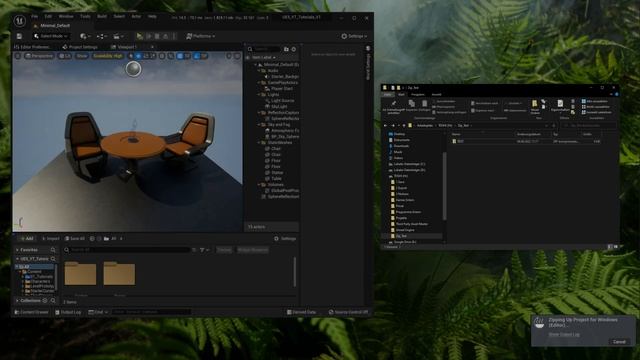Open the toolbar Settings dropdown
The image size is (640, 360).
tap(354, 36)
